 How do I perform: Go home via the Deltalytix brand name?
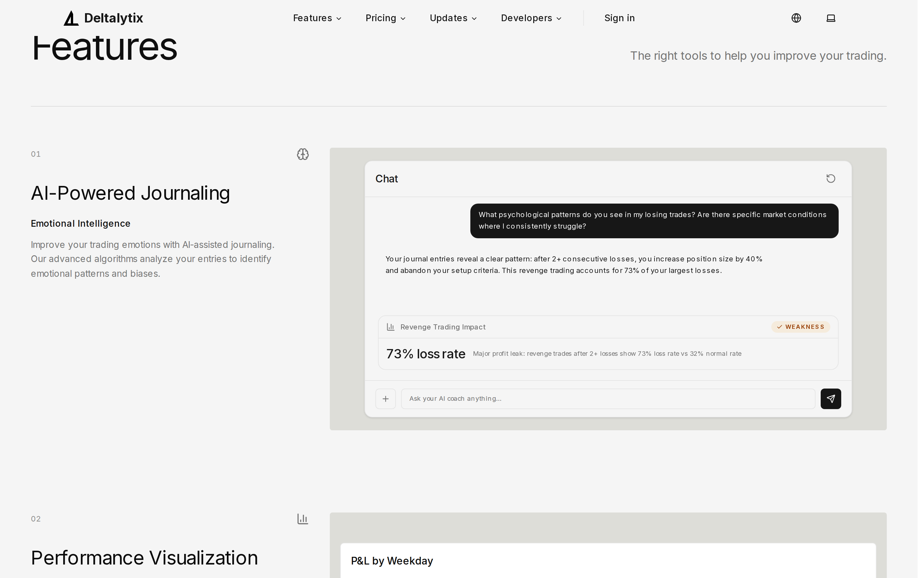click(113, 18)
